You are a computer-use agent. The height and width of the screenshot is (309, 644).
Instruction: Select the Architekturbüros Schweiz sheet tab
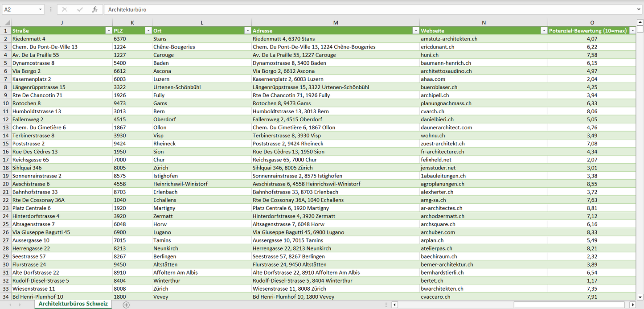coord(73,304)
